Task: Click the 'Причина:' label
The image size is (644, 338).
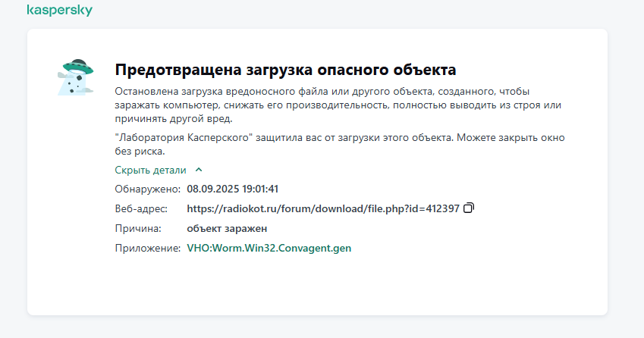Action: 138,228
